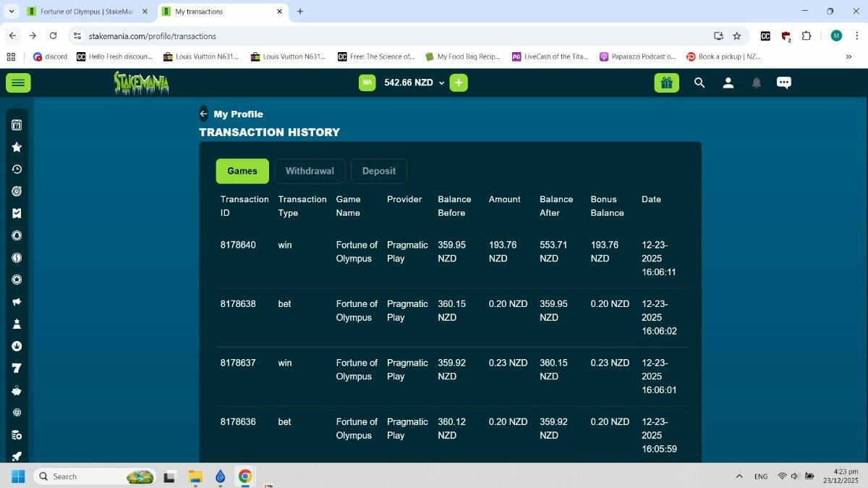This screenshot has height=488, width=868.
Task: Click the green plus deposit button
Action: pyautogui.click(x=459, y=83)
